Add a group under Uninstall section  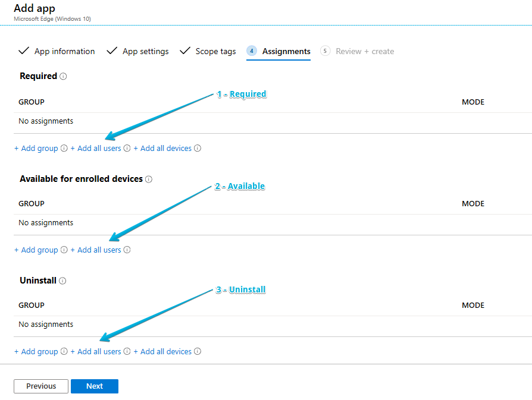(36, 352)
